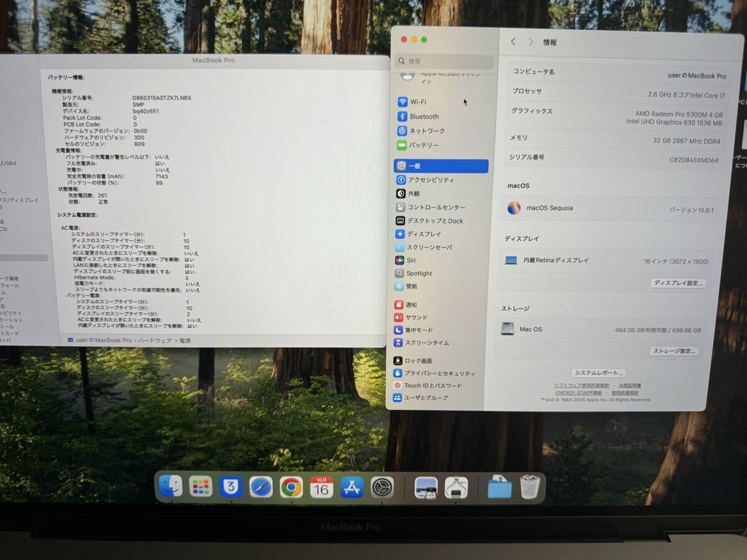Viewport: 747px width, 560px height.
Task: Click the システムレポート... button
Action: (598, 373)
